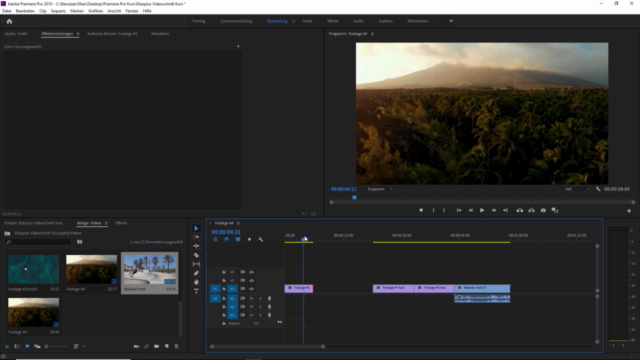Create new bin in project panel
This screenshot has width=640, height=360.
coord(156,346)
